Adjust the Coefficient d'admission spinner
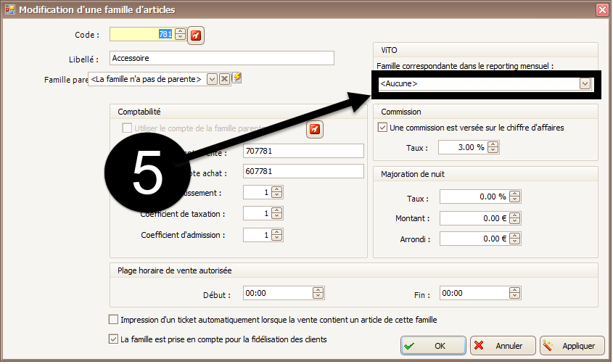Screen dimensions: 613x364 [277, 235]
